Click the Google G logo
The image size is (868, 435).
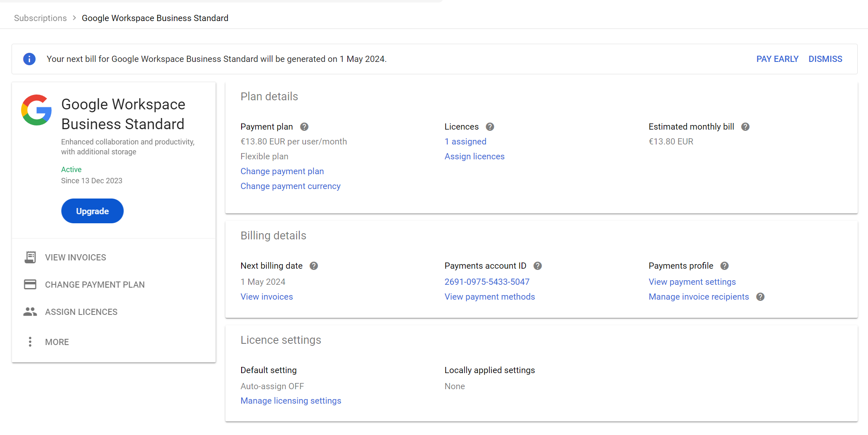(36, 110)
